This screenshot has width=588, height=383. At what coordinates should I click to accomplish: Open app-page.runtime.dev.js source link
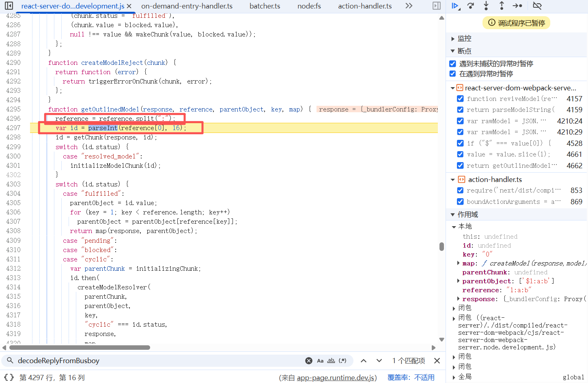click(336, 378)
